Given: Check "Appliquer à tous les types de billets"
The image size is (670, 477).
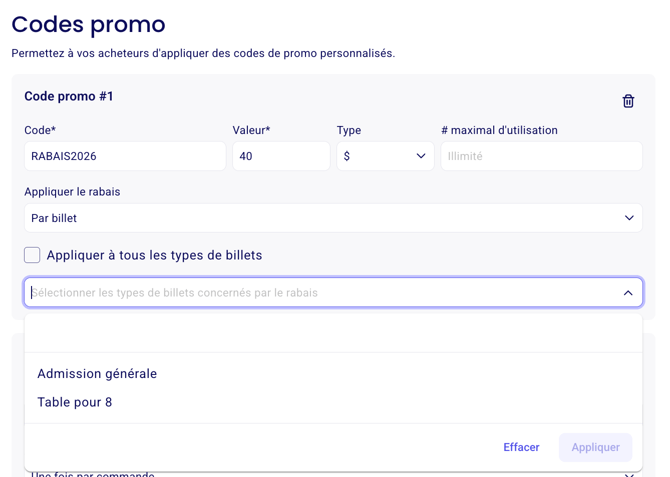Looking at the screenshot, I should click(33, 255).
